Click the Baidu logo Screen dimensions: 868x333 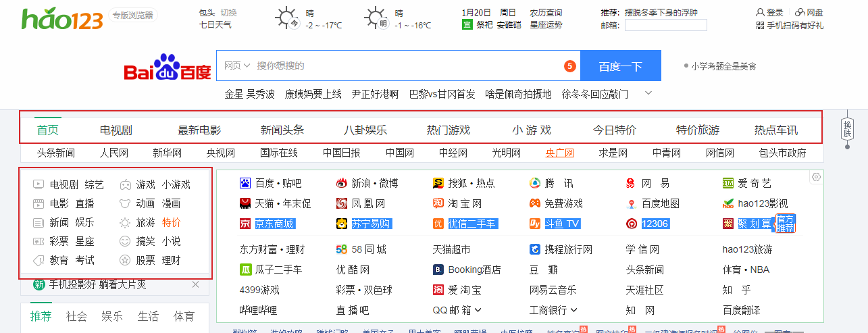168,67
